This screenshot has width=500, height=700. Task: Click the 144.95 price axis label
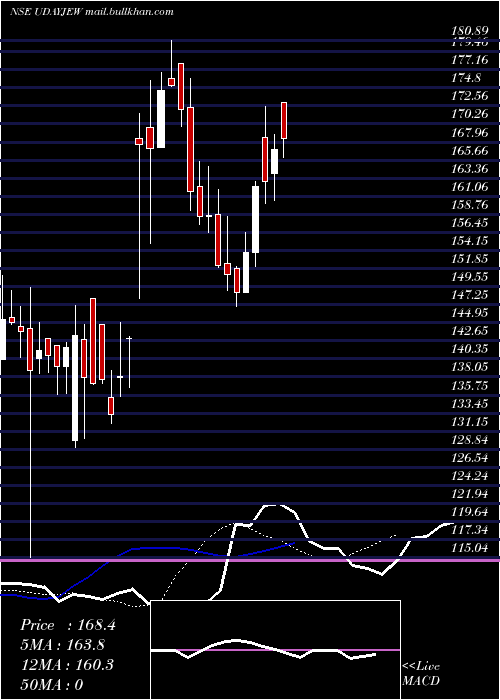point(469,313)
